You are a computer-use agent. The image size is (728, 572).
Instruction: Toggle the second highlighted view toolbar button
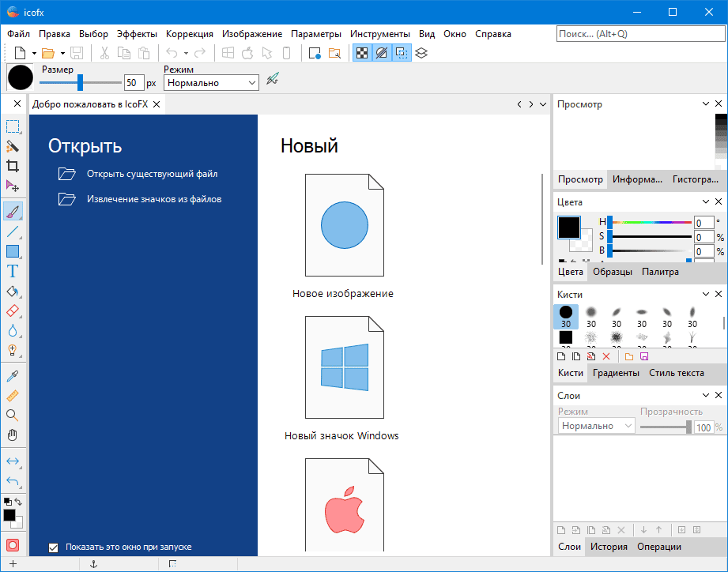pos(382,54)
